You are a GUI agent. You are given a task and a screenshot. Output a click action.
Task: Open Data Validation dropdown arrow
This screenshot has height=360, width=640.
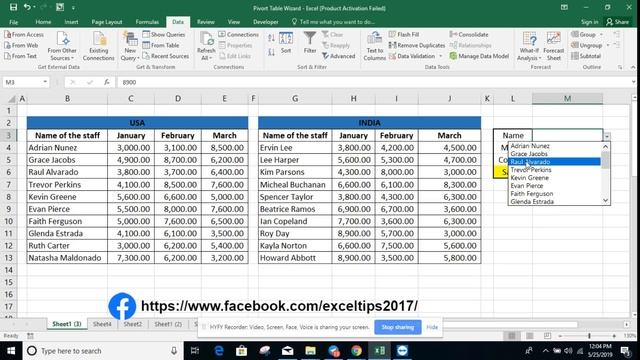pyautogui.click(x=440, y=56)
